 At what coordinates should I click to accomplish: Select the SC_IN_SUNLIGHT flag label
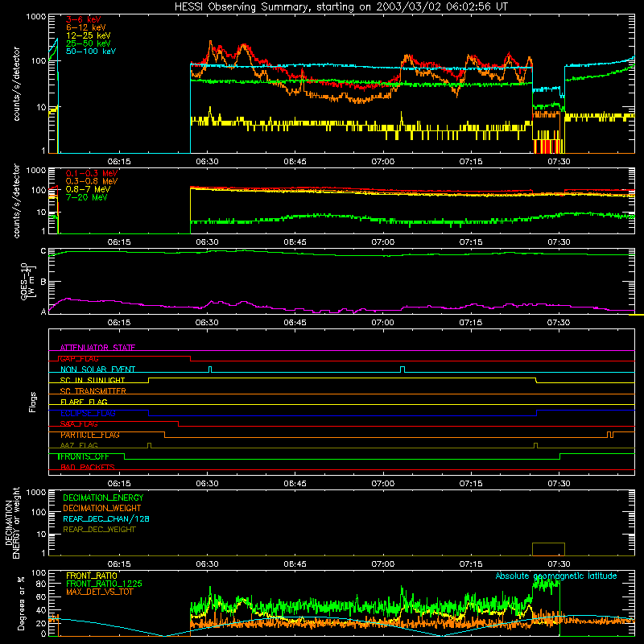point(93,380)
